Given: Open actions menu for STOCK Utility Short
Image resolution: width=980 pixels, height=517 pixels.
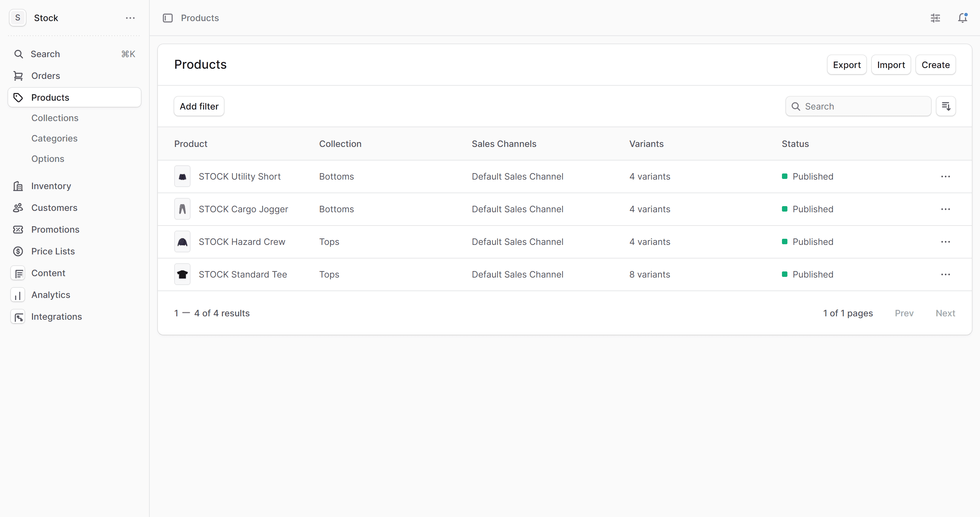Looking at the screenshot, I should click(945, 177).
